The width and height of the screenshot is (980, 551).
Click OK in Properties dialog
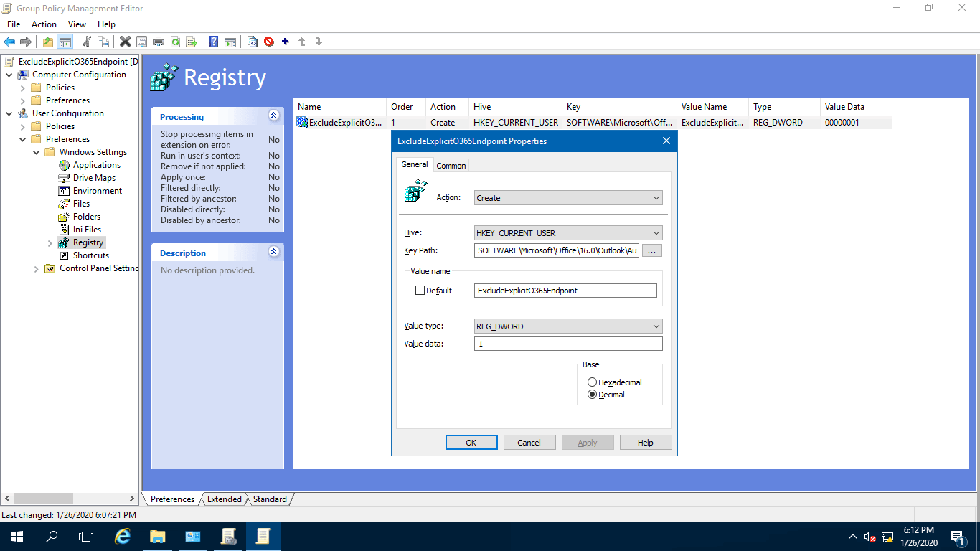[471, 443]
